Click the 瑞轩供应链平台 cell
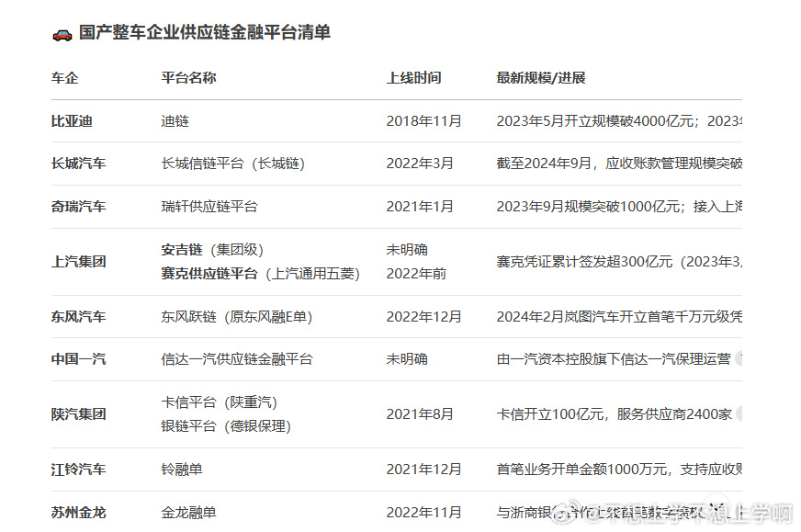 click(x=209, y=207)
